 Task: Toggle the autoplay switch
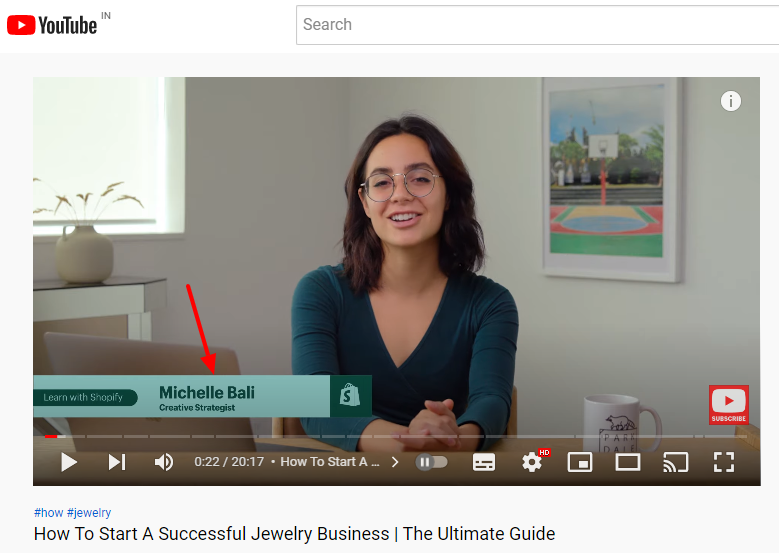pos(431,463)
